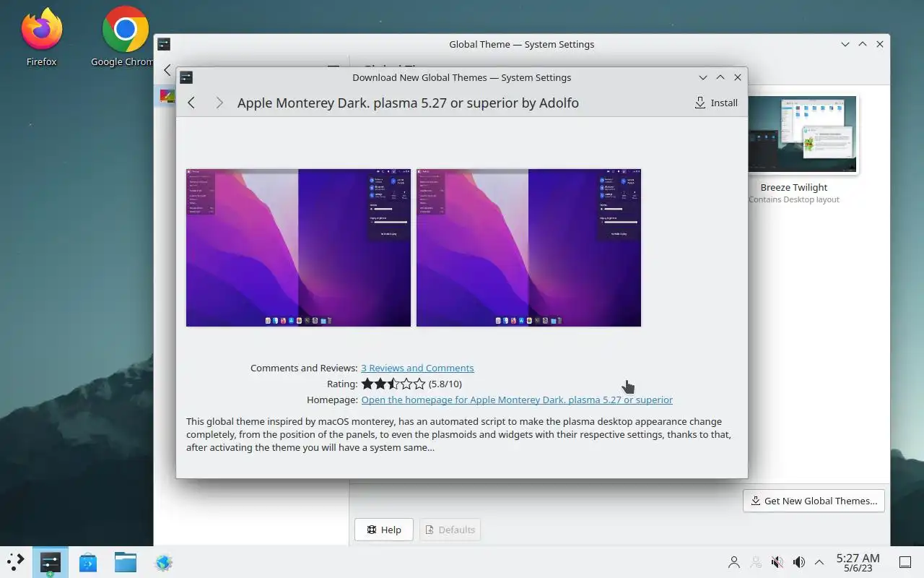Click the theme description paragraph text
924x578 pixels.
[x=458, y=434]
